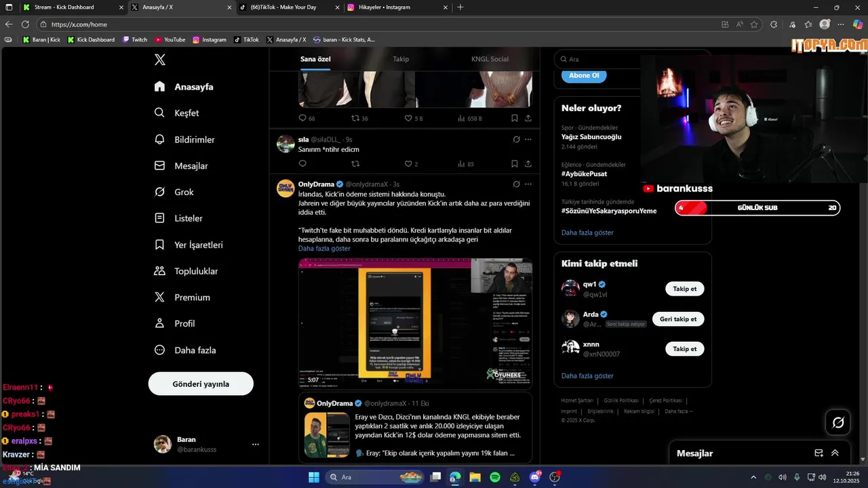Bookmark sıla's post

pos(515,163)
